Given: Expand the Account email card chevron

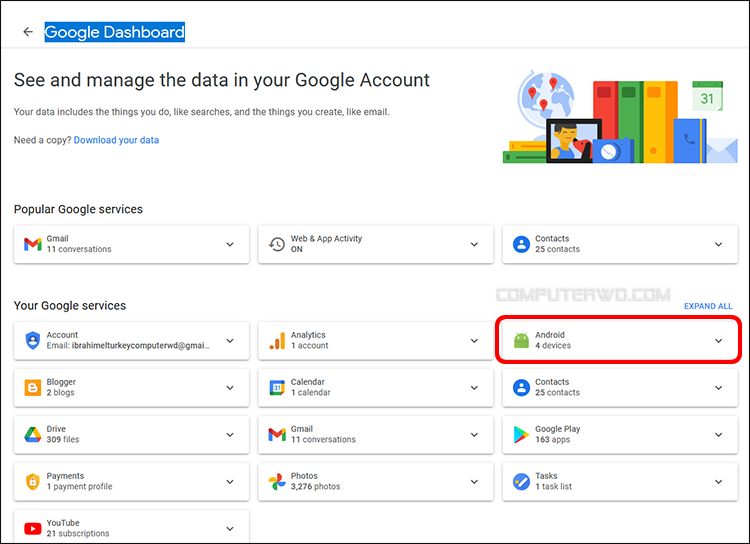Looking at the screenshot, I should [x=230, y=341].
